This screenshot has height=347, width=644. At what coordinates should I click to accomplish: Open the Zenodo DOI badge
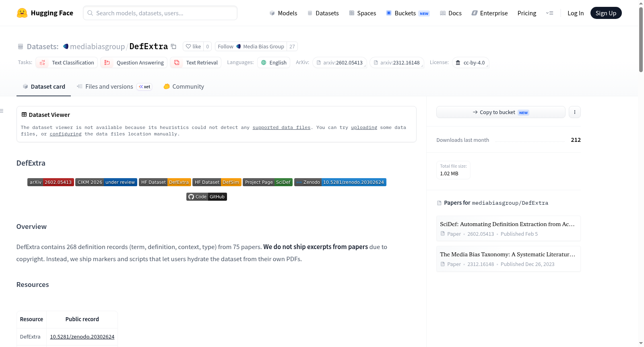point(341,182)
